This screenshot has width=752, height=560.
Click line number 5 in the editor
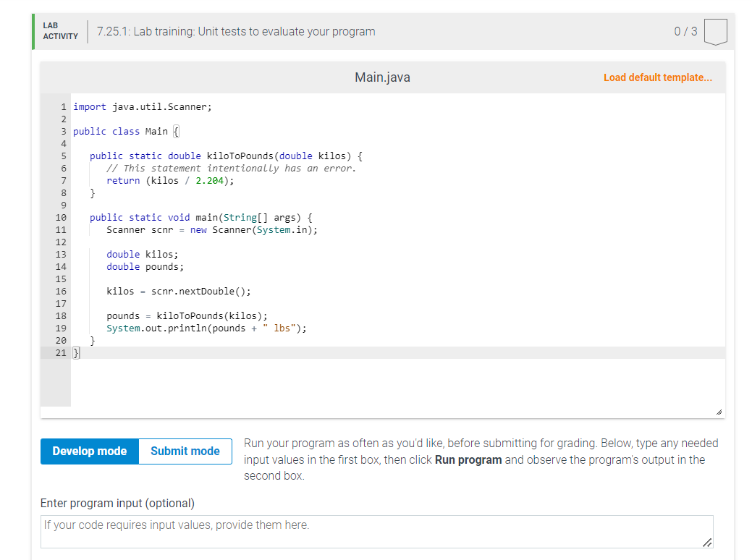point(63,156)
